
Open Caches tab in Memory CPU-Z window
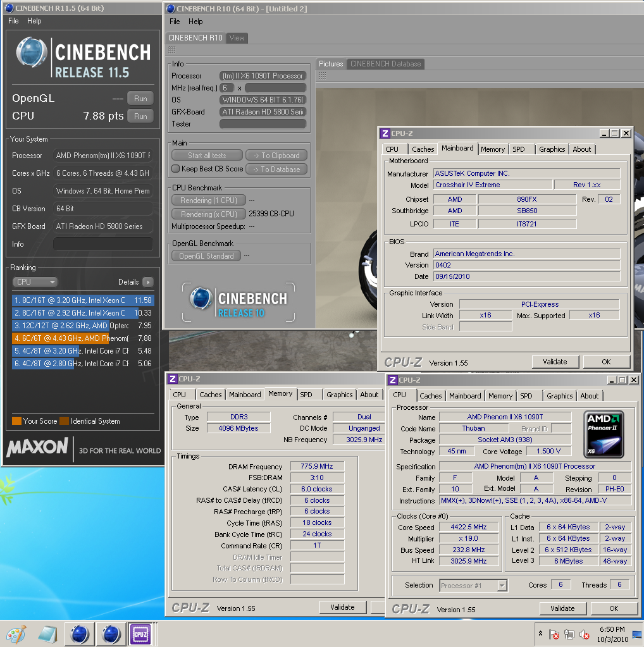(211, 395)
